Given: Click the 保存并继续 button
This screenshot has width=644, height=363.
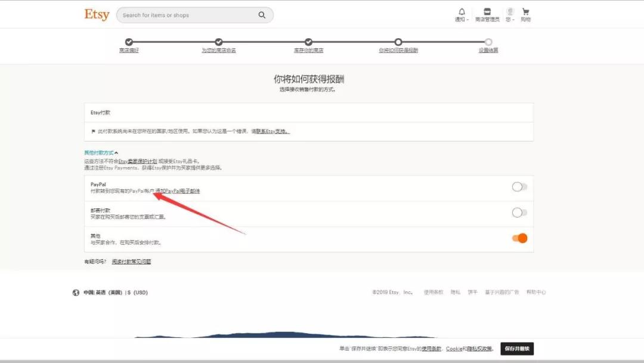Looking at the screenshot, I should [x=517, y=349].
